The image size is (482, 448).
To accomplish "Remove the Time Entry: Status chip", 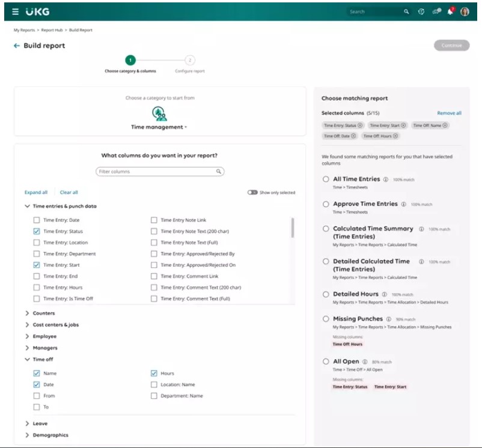I will [360, 126].
